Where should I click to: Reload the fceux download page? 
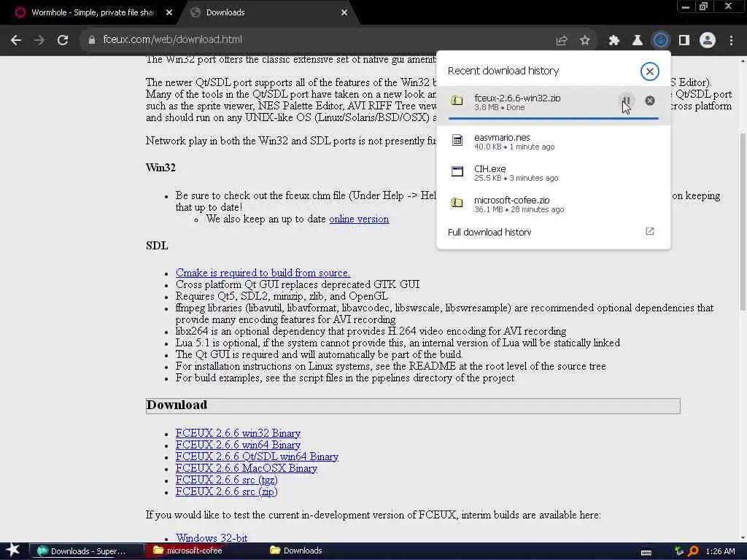(x=63, y=40)
